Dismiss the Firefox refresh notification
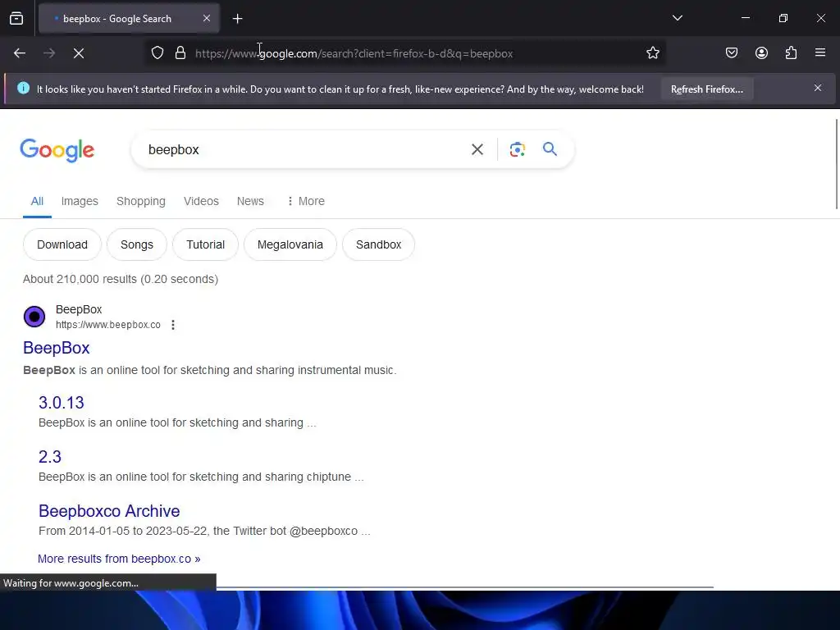 [818, 88]
